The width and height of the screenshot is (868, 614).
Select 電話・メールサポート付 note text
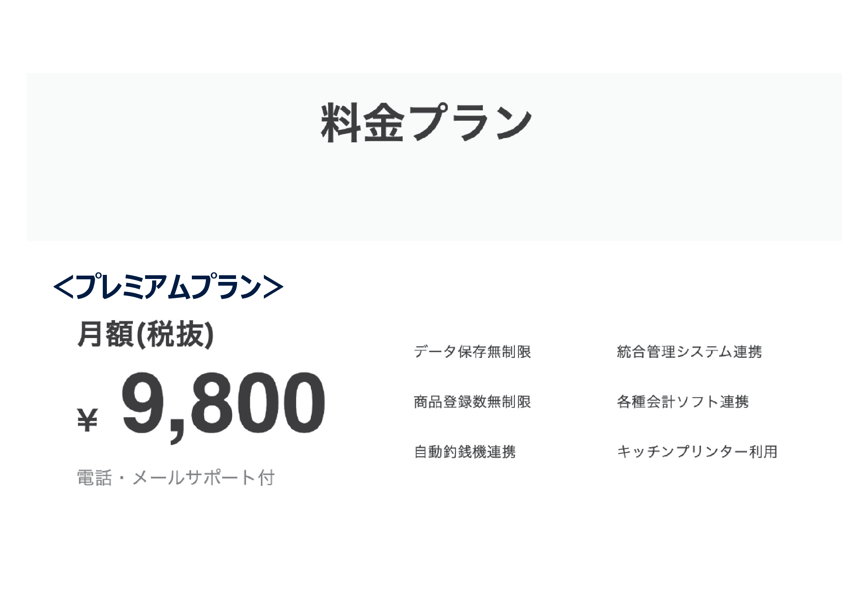(x=176, y=478)
